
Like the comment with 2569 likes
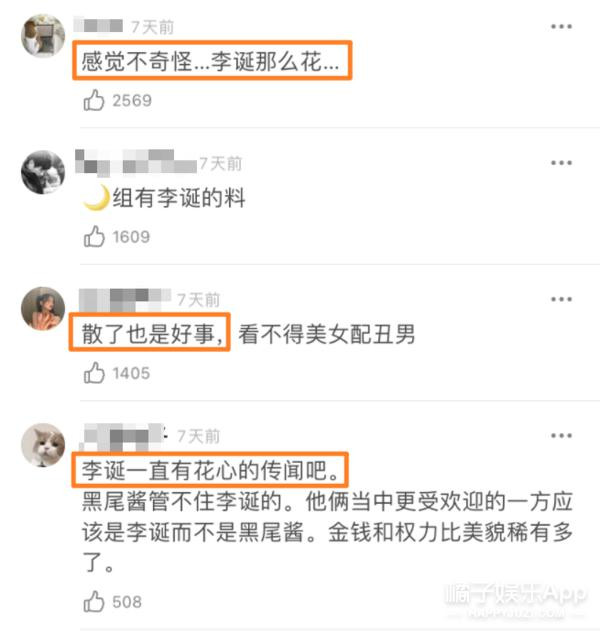pos(94,100)
